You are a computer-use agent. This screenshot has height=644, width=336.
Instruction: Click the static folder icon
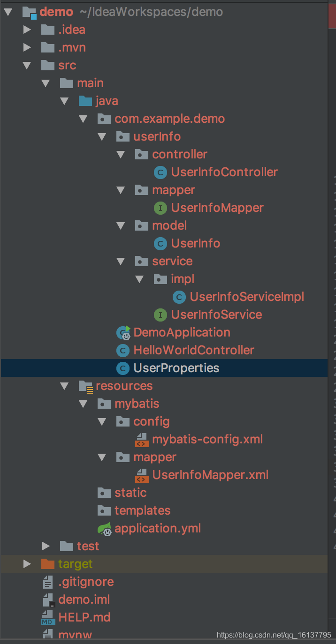click(104, 493)
